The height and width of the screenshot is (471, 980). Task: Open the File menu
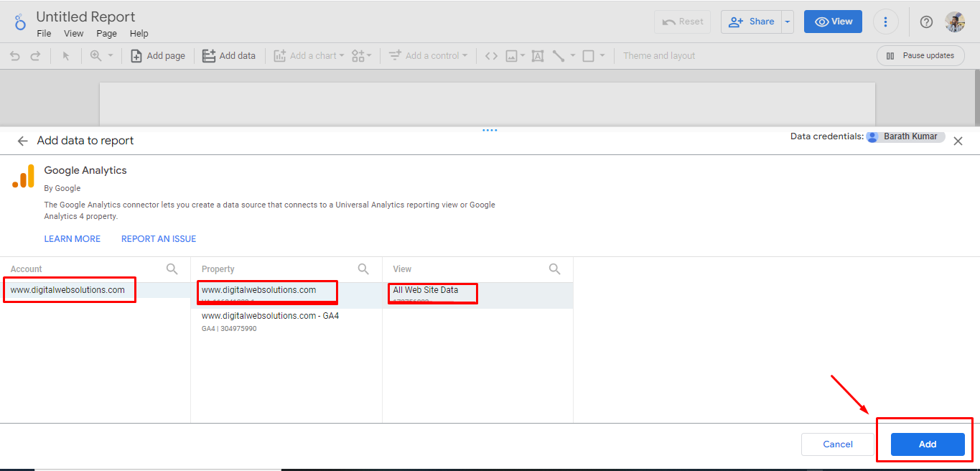[x=44, y=34]
